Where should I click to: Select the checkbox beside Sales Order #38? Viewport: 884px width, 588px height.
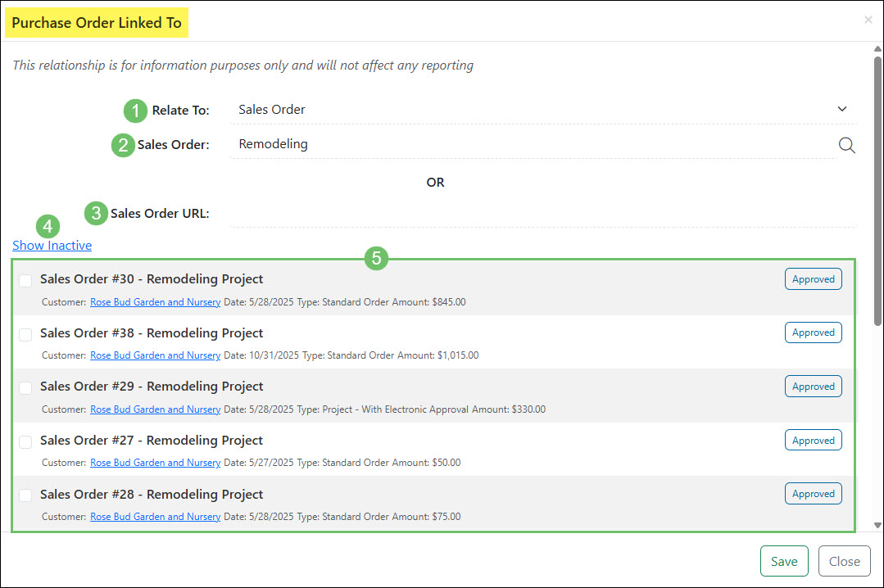25,334
